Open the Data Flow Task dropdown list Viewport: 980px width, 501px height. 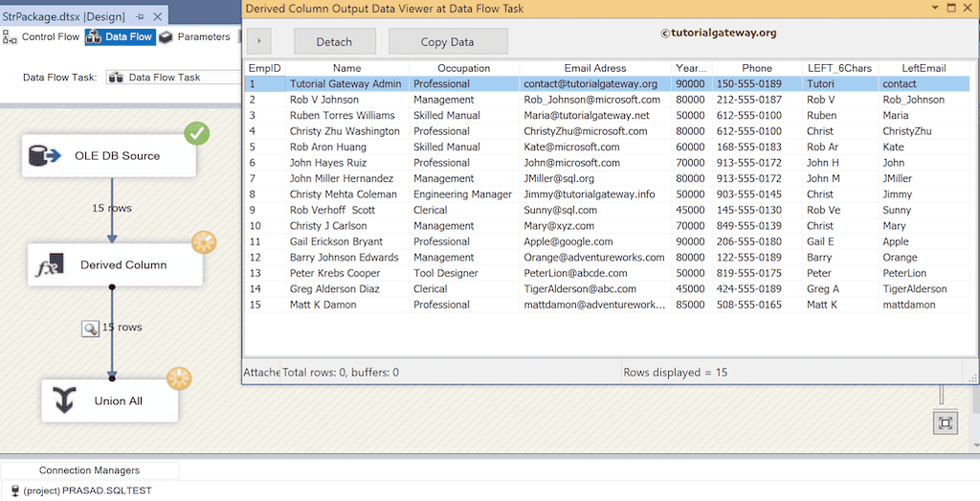point(174,78)
